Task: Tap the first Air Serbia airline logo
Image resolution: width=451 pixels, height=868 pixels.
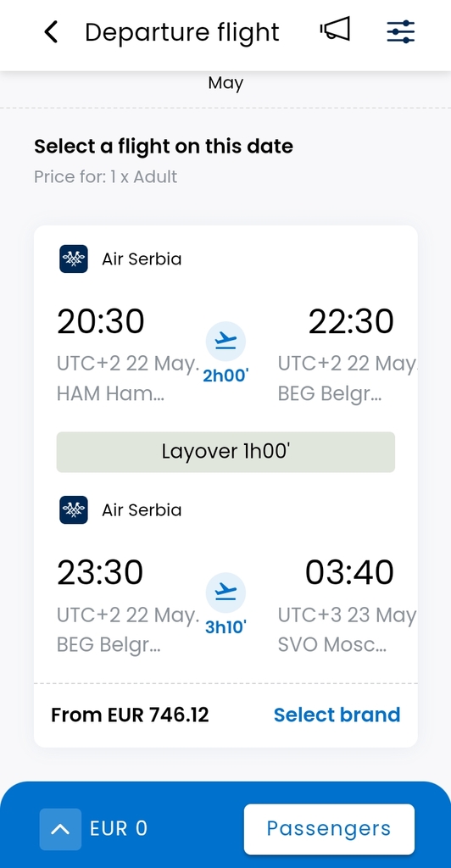Action: click(74, 259)
